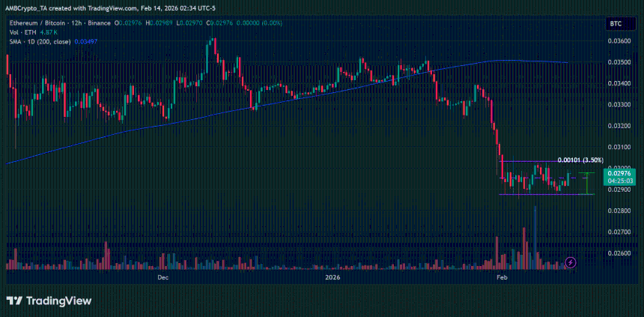
Task: Click the Dec date label on time axis
Action: [162, 277]
